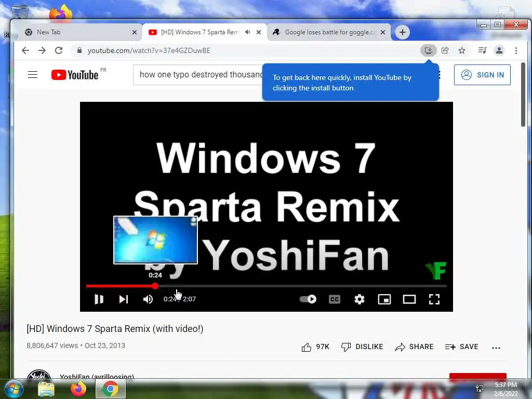Go forward with the browser forward arrow

[42, 50]
